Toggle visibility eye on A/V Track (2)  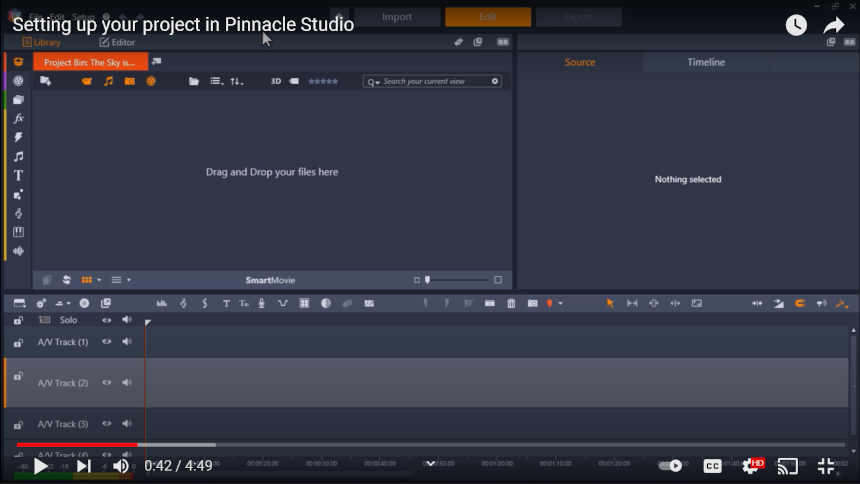tap(106, 382)
